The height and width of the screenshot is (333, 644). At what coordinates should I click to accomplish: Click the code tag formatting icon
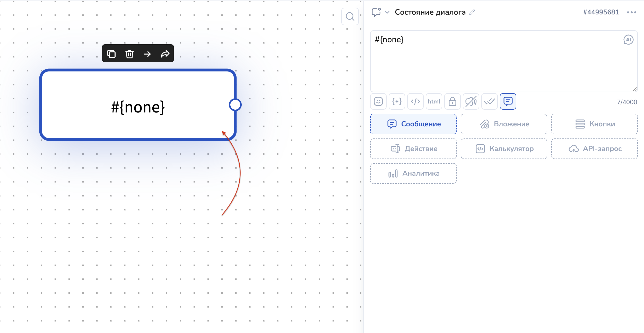click(415, 101)
